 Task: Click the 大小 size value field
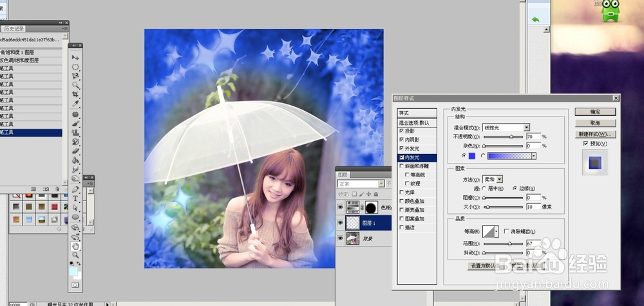pos(533,207)
